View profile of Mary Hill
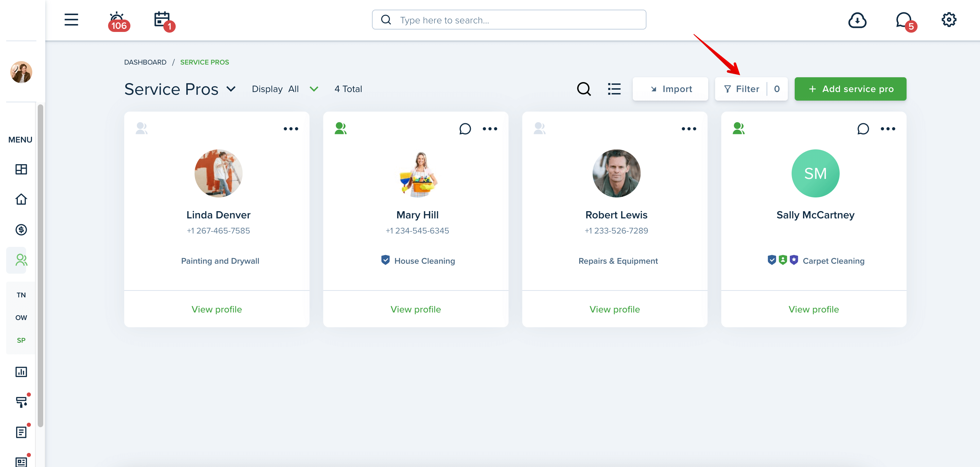 (416, 309)
